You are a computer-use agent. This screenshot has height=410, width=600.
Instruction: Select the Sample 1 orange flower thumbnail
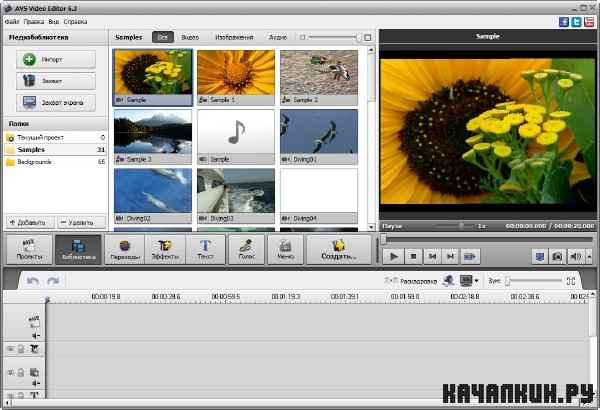[x=236, y=77]
